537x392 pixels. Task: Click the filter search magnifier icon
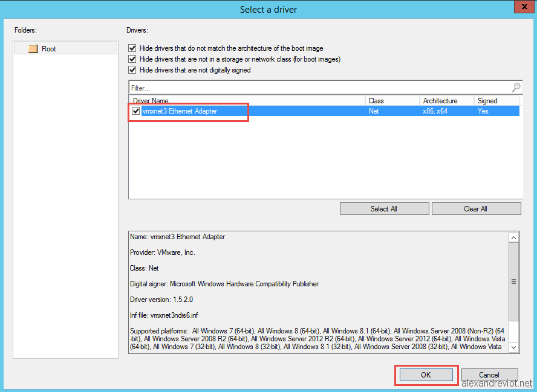click(x=516, y=88)
